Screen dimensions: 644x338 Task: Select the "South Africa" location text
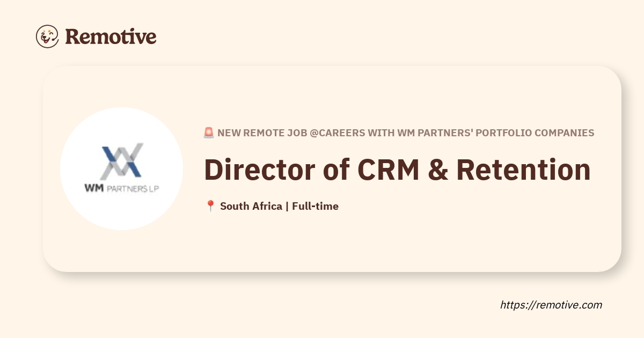pos(251,206)
